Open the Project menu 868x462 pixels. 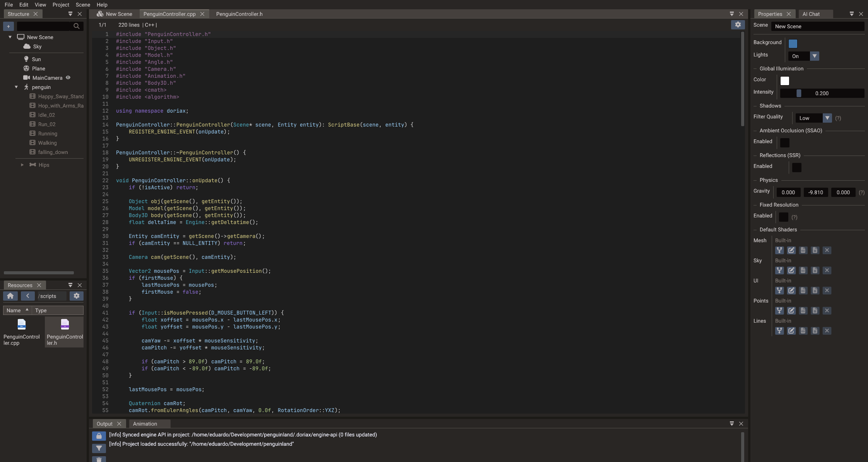click(x=61, y=5)
